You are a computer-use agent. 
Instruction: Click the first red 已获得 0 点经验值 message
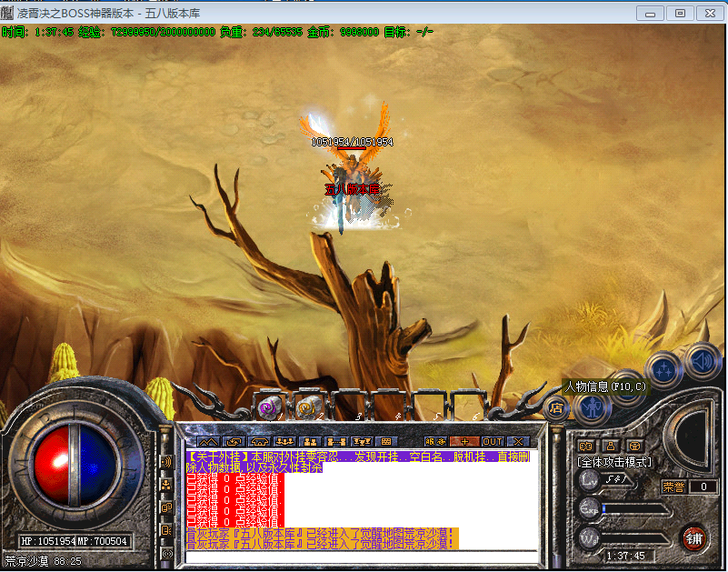click(x=234, y=478)
